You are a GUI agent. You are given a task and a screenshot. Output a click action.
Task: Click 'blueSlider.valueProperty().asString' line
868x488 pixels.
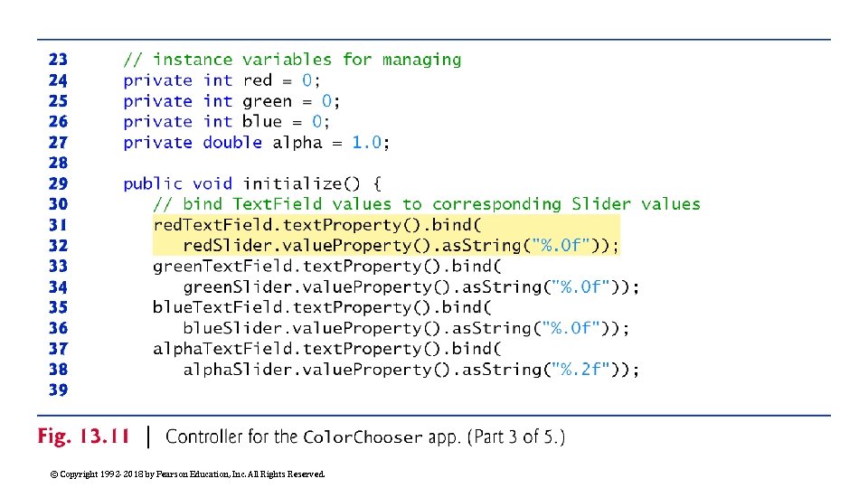point(406,328)
